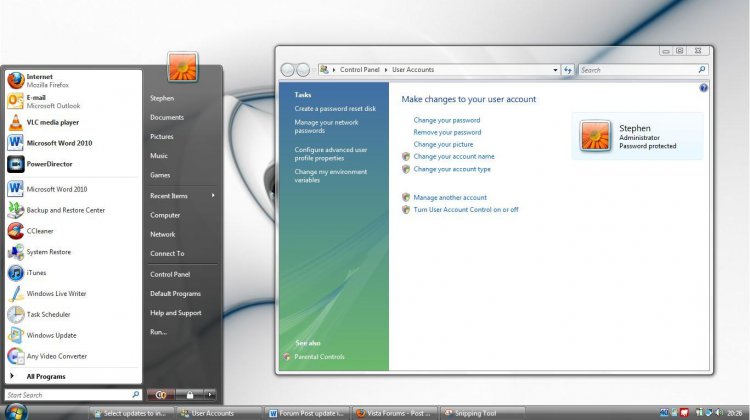Launch iTunes icon
750x420 pixels.
(x=16, y=273)
